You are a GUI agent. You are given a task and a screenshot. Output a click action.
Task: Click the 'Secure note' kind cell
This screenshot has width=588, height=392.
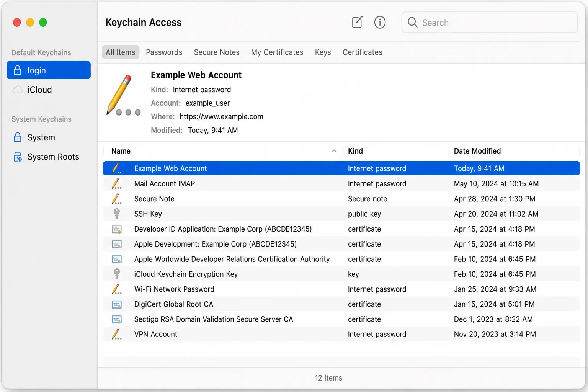[x=367, y=199]
